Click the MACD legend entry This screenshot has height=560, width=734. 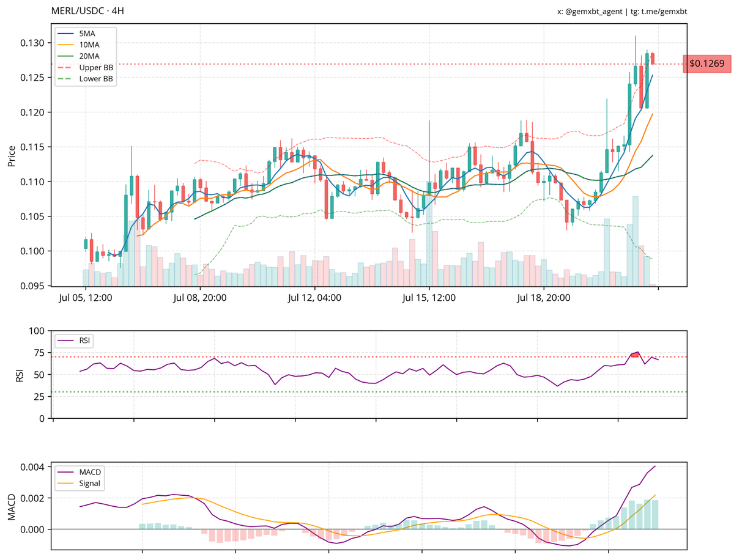pyautogui.click(x=80, y=472)
